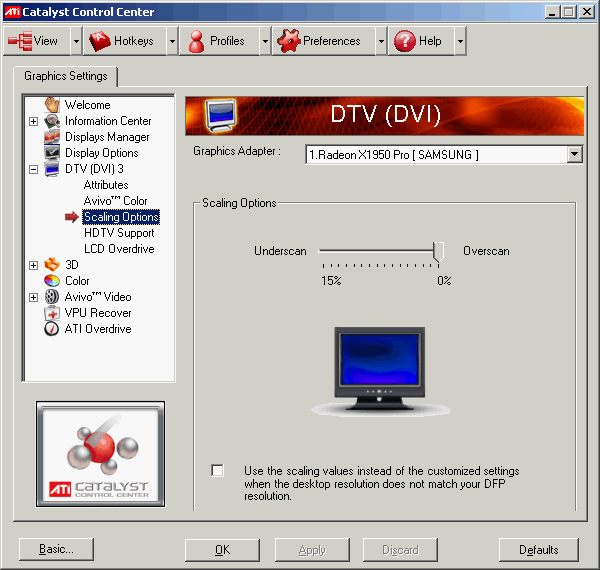Select the Displays Manager tree item
Image resolution: width=600 pixels, height=570 pixels.
[x=107, y=137]
